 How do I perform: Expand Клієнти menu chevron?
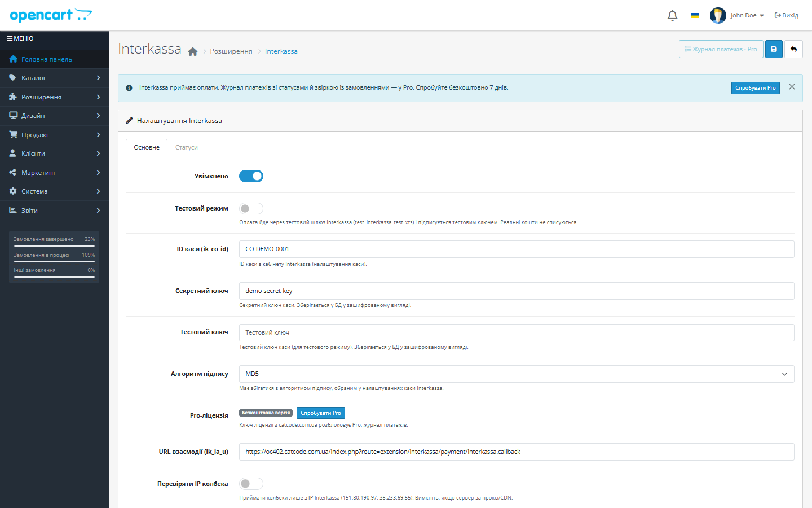point(98,154)
